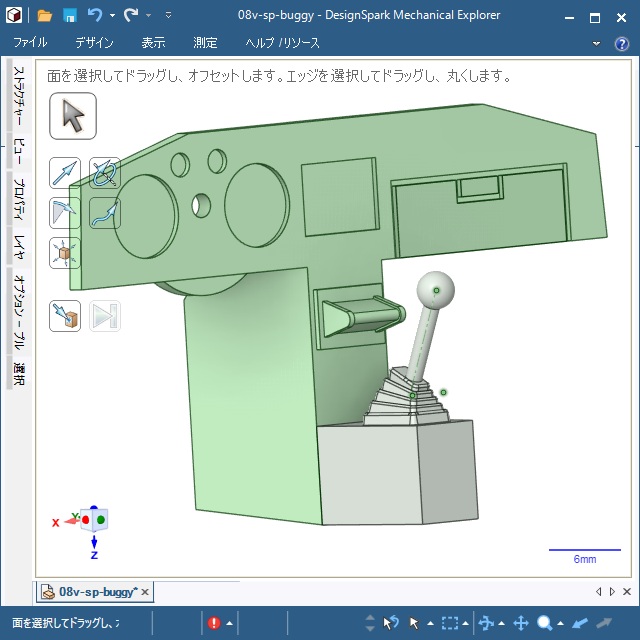Close the 08v-sp-buggy document tab
The width and height of the screenshot is (640, 640).
point(145,592)
